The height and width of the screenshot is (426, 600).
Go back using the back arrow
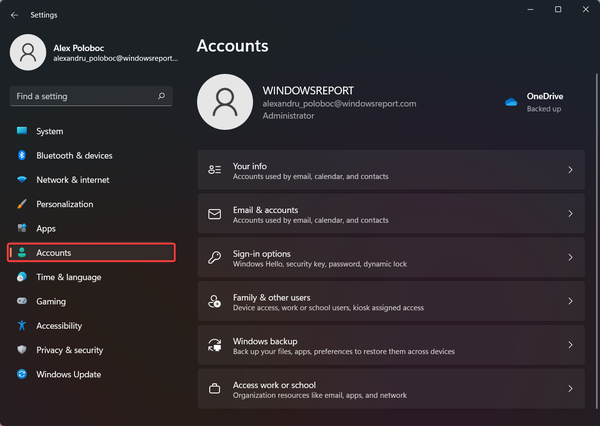15,15
